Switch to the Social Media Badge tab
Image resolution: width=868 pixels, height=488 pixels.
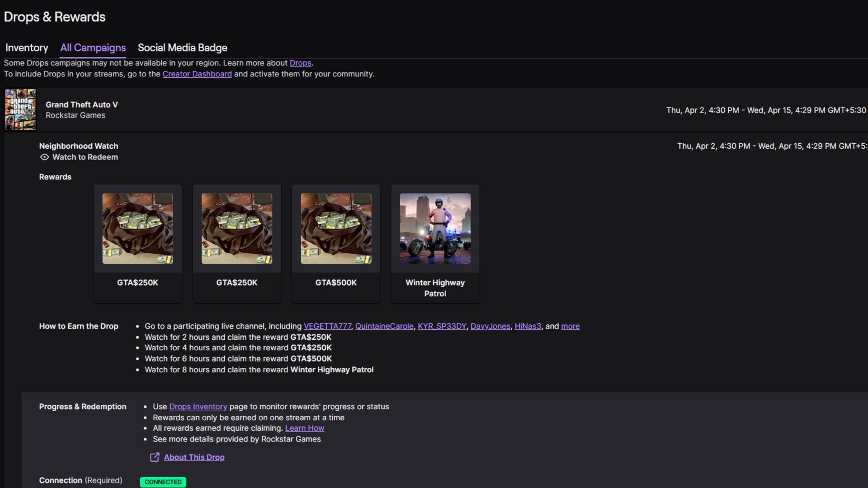182,48
